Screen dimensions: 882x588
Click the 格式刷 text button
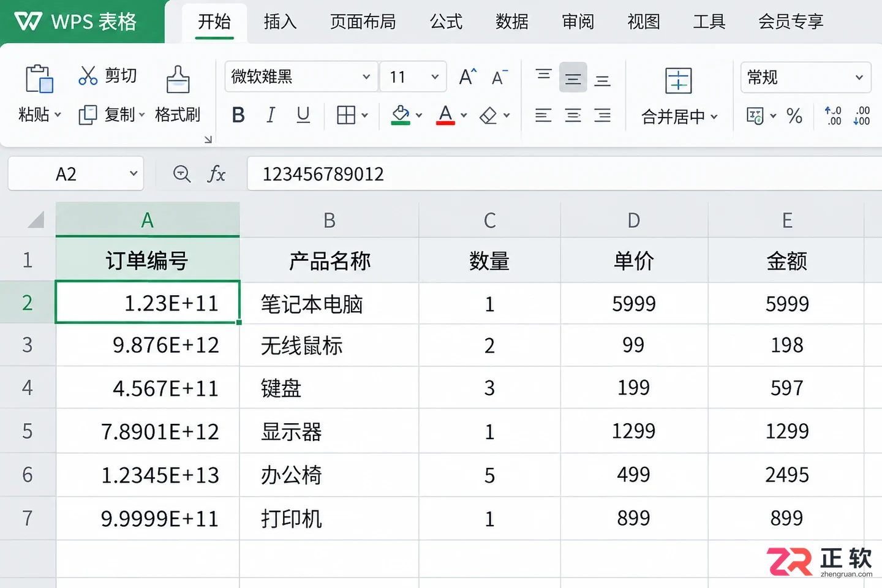178,115
